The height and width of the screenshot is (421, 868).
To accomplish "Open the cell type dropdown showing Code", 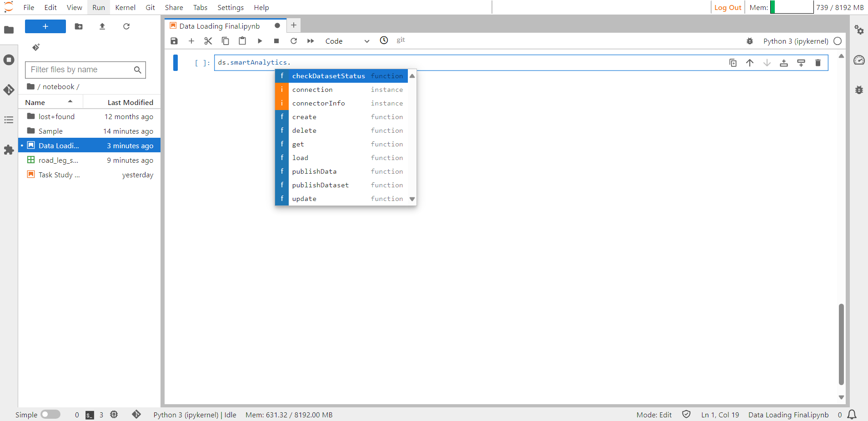I will [x=347, y=41].
